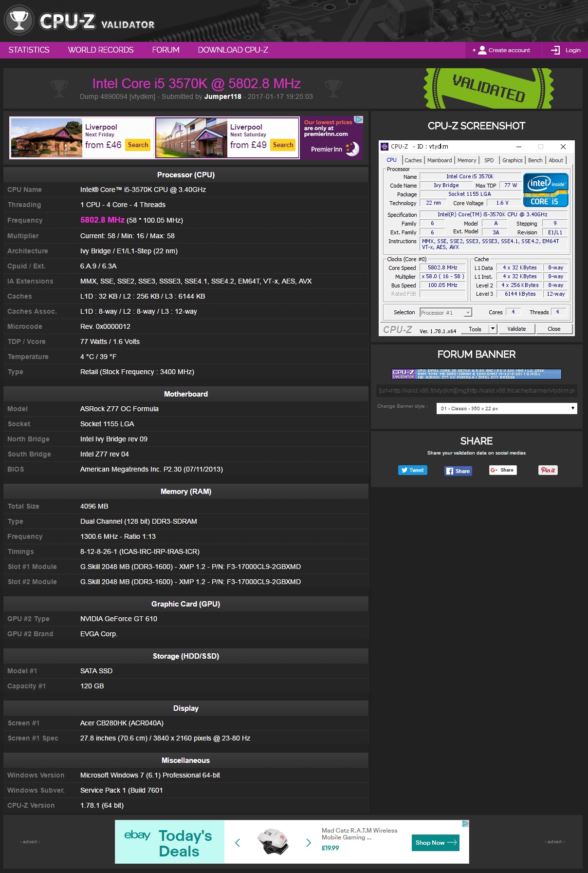
Task: Click the Pinterest Pin it button
Action: pyautogui.click(x=548, y=470)
